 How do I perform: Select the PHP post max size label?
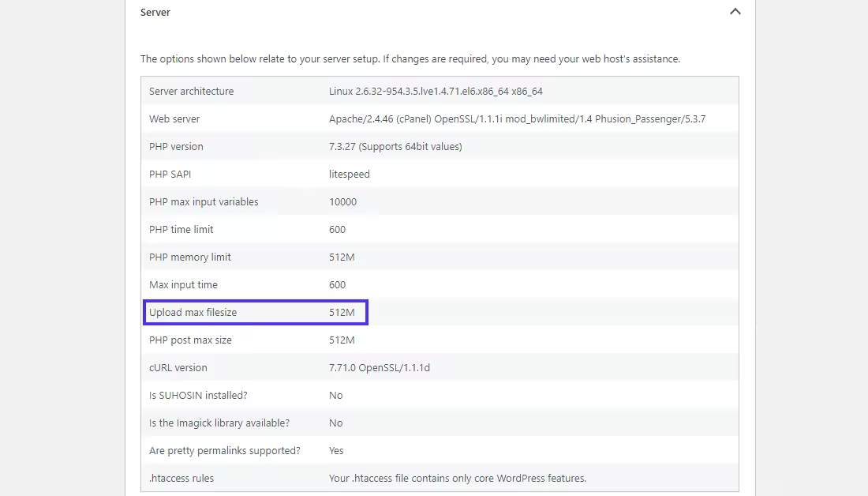(190, 340)
